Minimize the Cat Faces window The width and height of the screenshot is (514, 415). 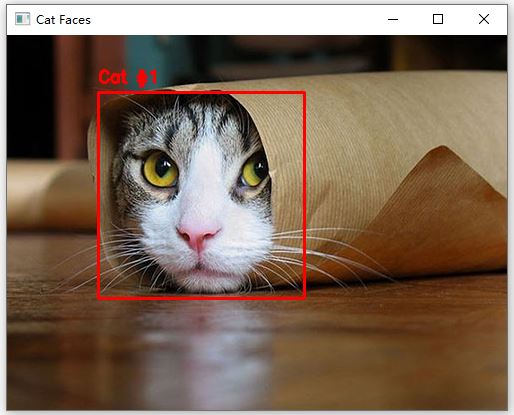tap(393, 19)
